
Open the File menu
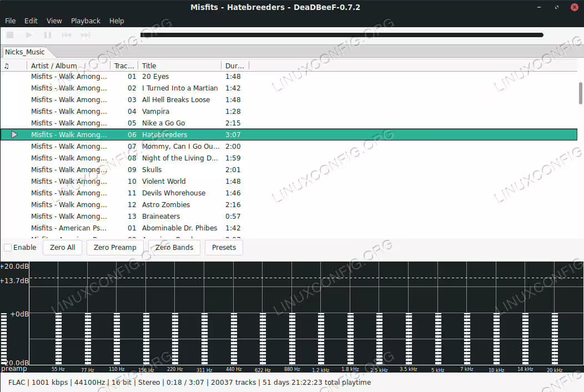point(10,21)
